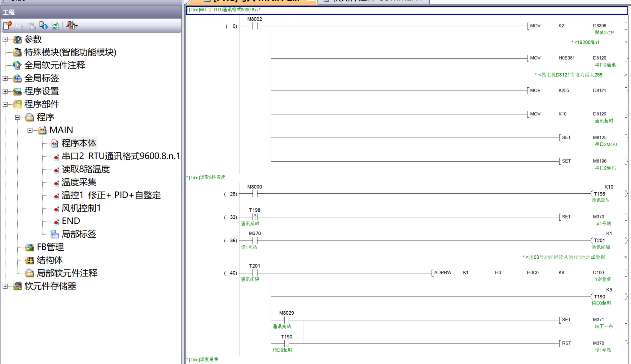Open 全局软元件注释 in project tree

(54, 65)
